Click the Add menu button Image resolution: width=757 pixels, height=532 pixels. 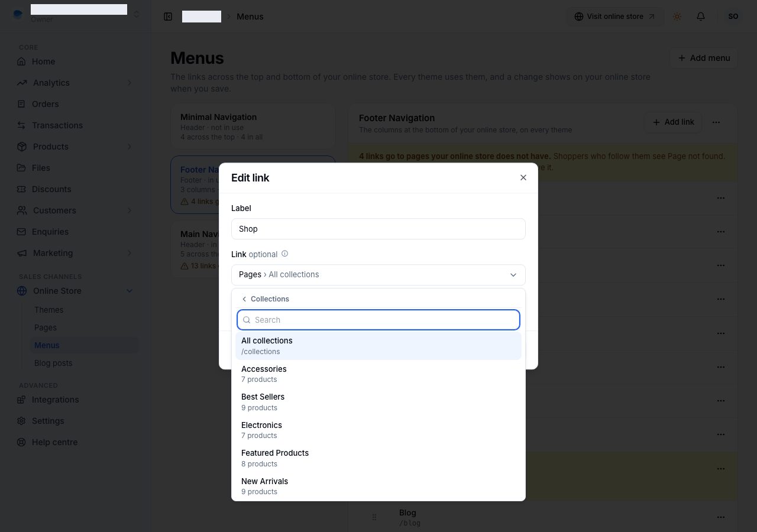point(703,58)
